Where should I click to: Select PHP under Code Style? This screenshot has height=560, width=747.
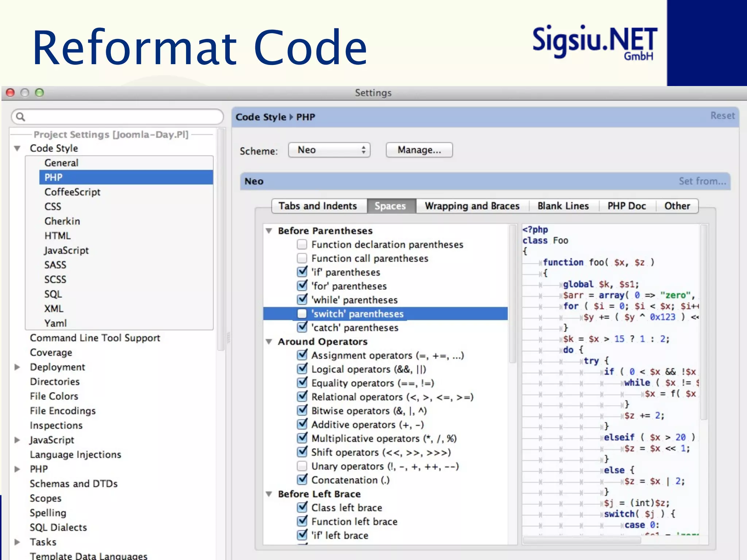pos(126,178)
